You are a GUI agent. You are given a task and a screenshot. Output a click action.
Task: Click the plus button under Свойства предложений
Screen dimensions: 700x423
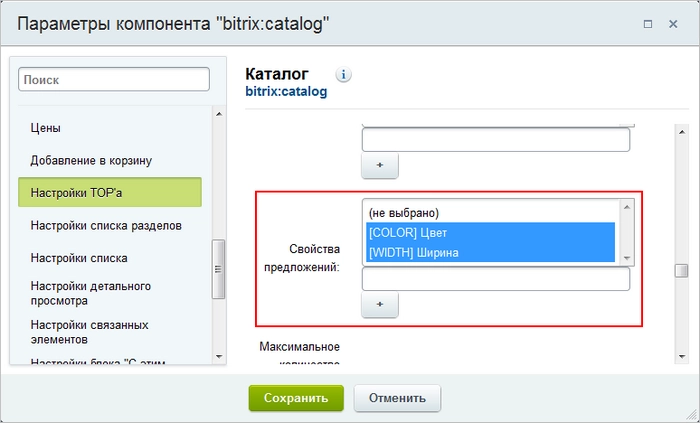tap(379, 304)
